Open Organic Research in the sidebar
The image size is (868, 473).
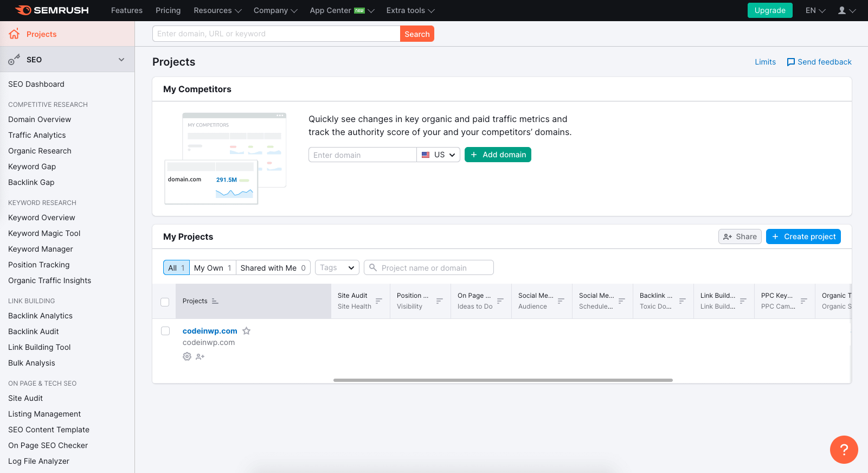coord(40,151)
